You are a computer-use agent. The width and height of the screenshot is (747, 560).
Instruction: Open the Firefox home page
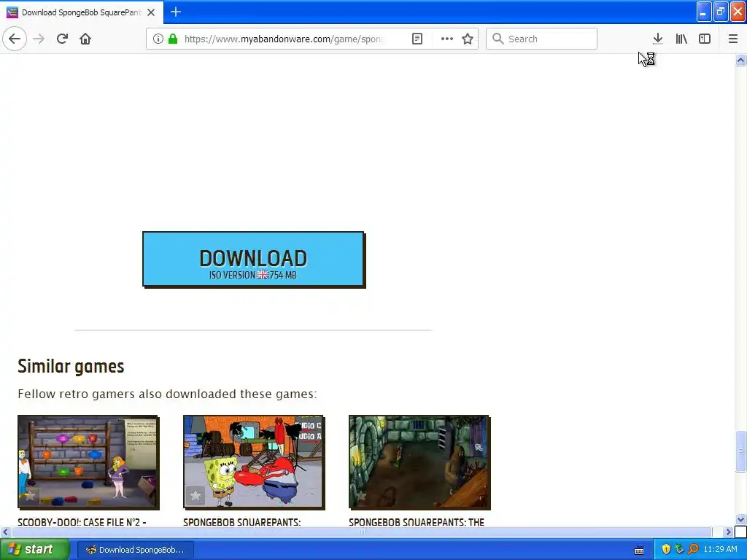tap(85, 39)
